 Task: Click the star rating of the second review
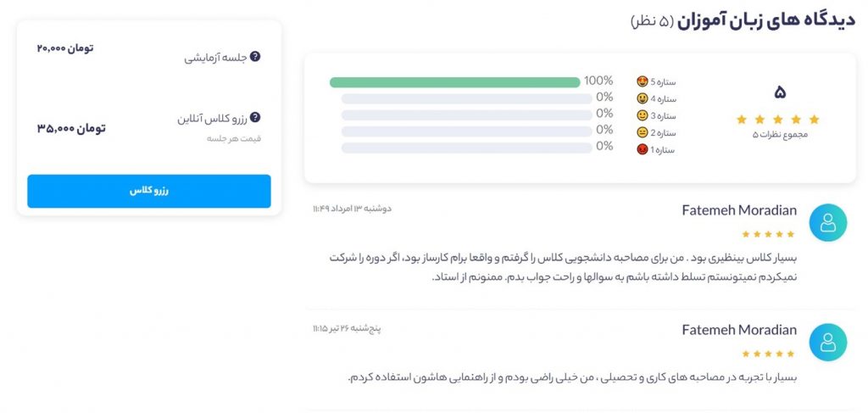click(x=768, y=354)
